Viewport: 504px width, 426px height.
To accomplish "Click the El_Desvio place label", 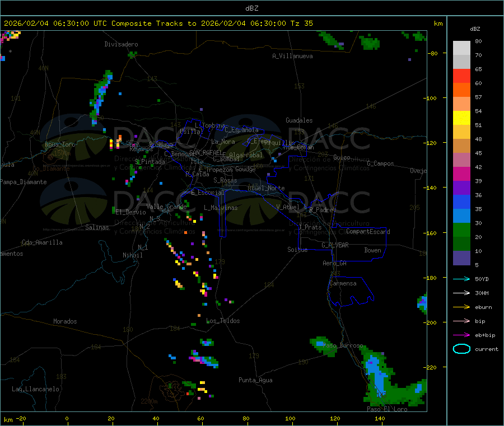I will (131, 212).
